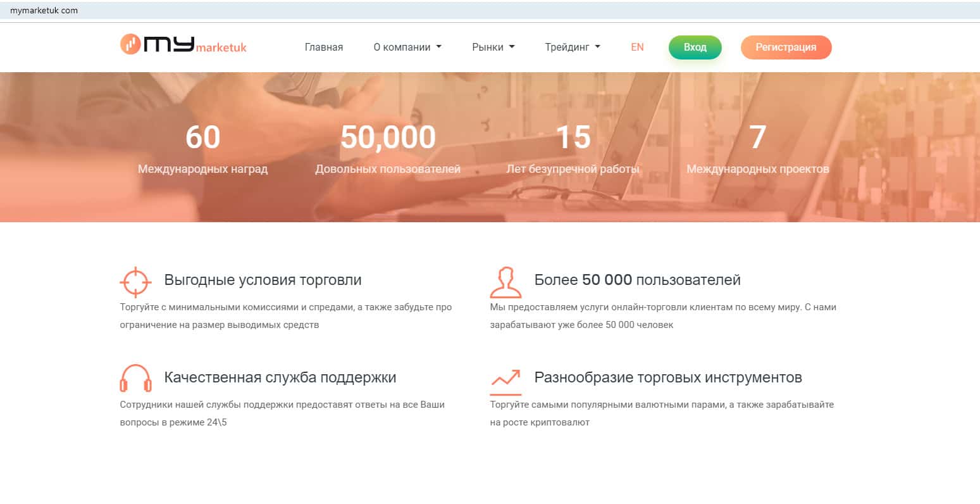Click the 15 years counter
The height and width of the screenshot is (504, 980).
tap(573, 137)
